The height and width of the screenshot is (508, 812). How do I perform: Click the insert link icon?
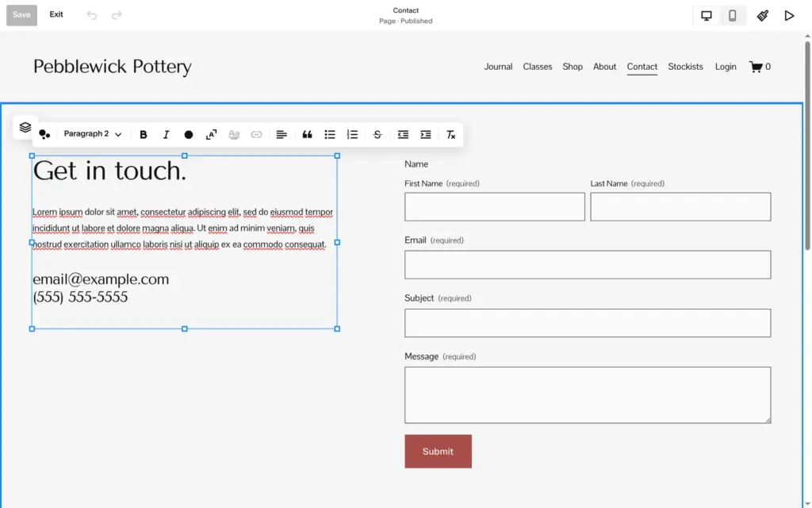(256, 135)
